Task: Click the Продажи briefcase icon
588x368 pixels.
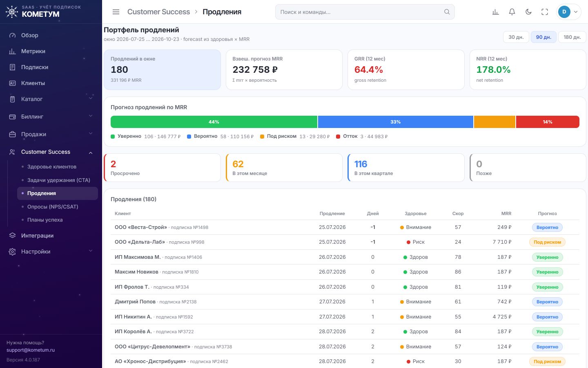Action: pyautogui.click(x=13, y=134)
